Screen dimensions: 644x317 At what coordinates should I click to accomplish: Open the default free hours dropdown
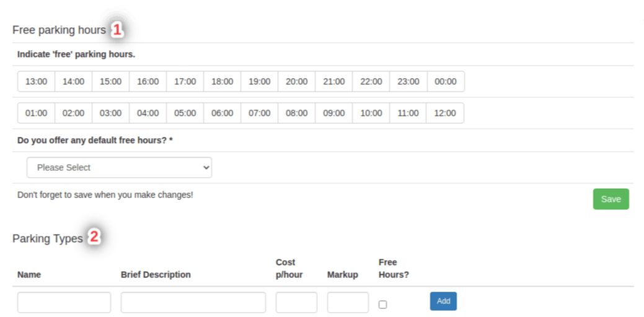pyautogui.click(x=119, y=168)
